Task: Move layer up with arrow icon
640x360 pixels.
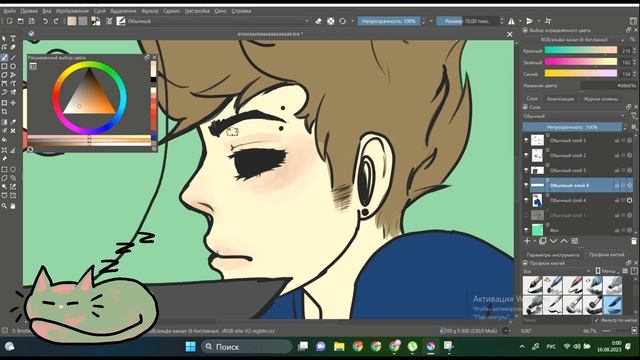Action: point(564,241)
